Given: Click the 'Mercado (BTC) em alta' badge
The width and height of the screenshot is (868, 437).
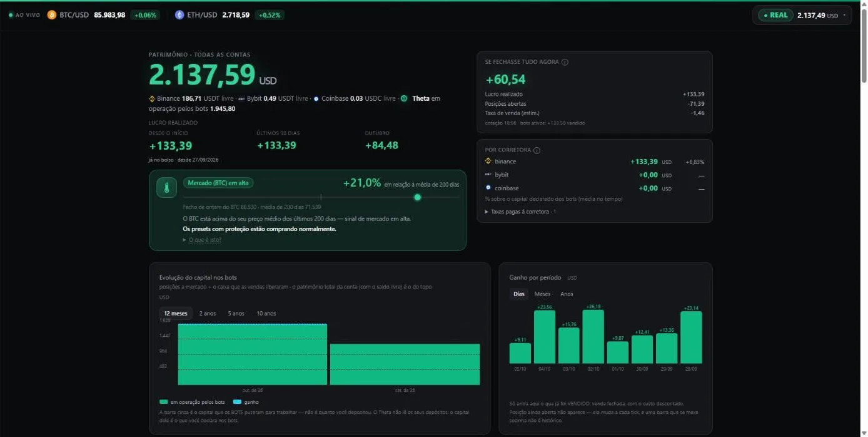Looking at the screenshot, I should coord(218,183).
